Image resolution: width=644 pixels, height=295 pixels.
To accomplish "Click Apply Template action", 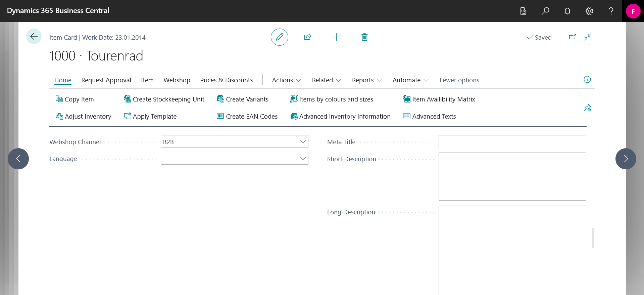I will click(150, 116).
